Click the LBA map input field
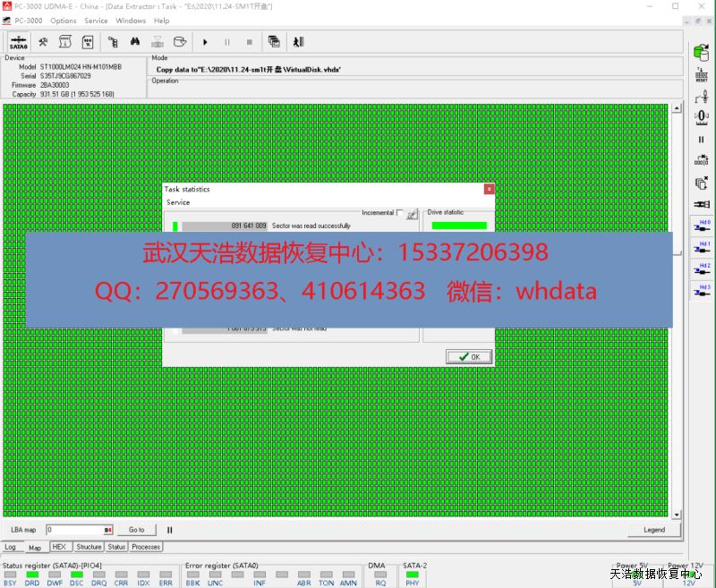Screen dimensions: 716x588 tap(75, 530)
